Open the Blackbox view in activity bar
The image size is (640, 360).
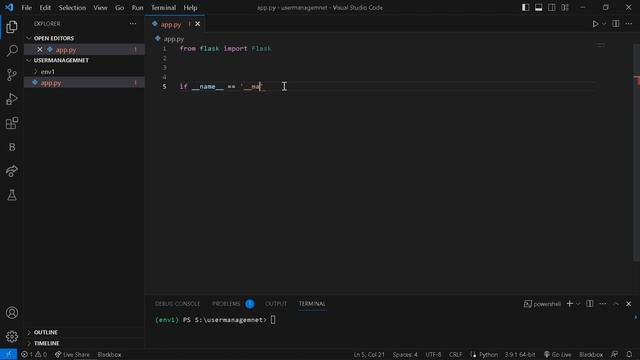12,147
